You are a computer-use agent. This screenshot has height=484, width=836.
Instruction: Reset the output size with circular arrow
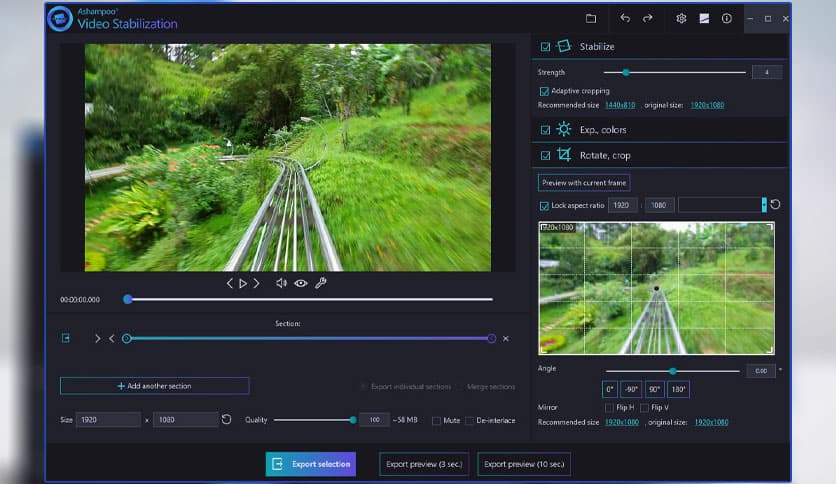point(226,420)
